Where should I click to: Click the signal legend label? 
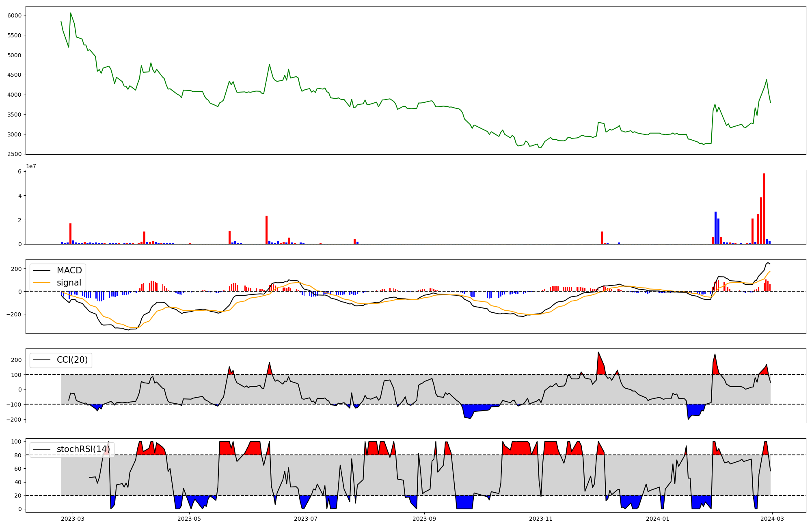coord(69,283)
